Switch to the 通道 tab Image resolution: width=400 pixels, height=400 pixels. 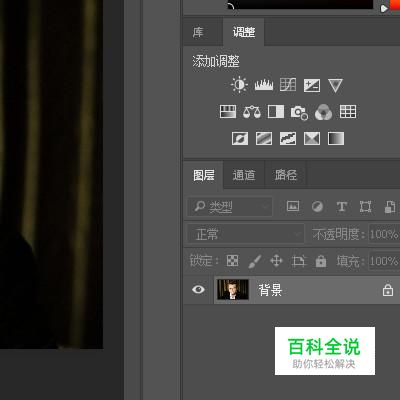(244, 175)
